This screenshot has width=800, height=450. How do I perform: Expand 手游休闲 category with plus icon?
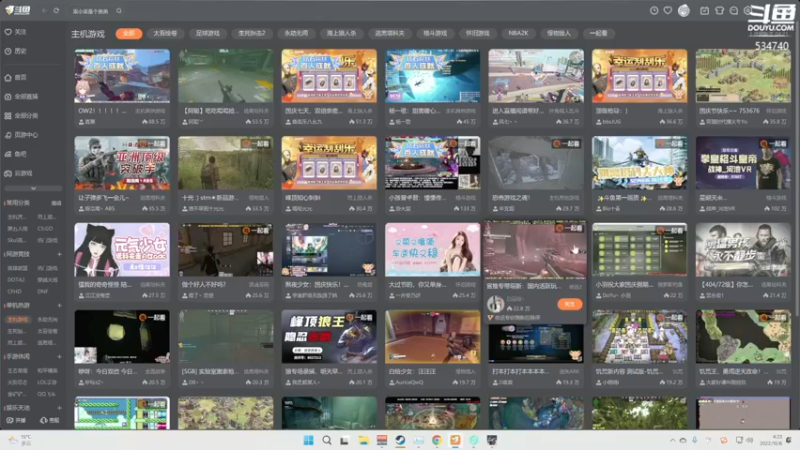(x=59, y=357)
